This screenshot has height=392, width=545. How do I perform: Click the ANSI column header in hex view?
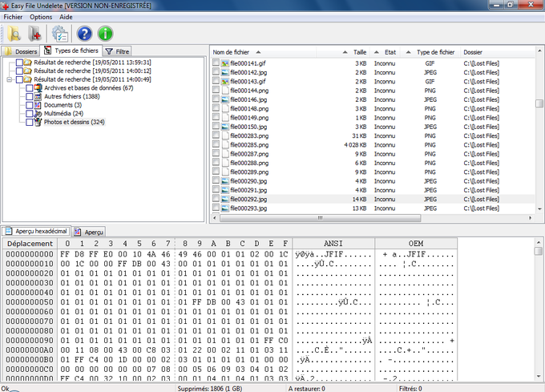point(333,244)
